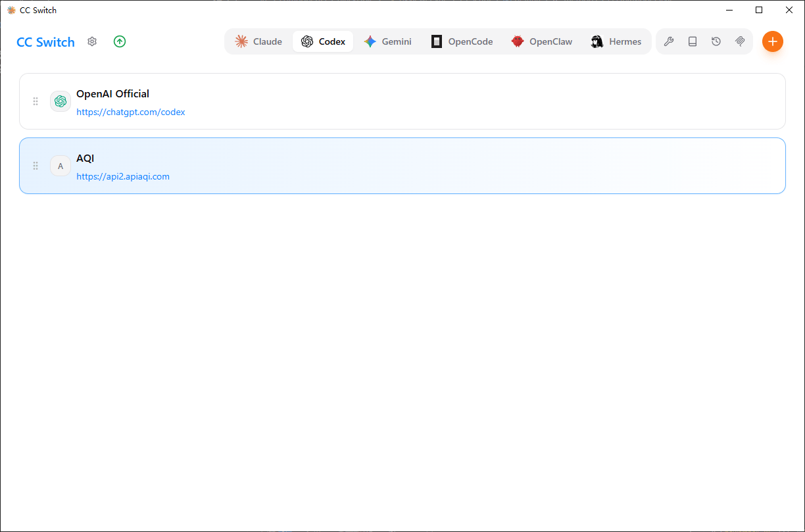The width and height of the screenshot is (805, 532).
Task: Click the AQI letter A avatar
Action: 61,166
